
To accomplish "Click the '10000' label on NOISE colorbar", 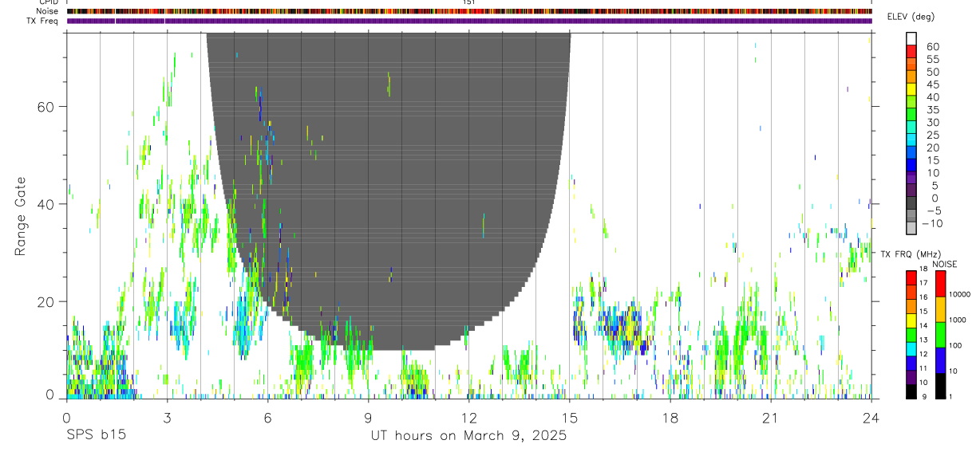I will pos(962,295).
